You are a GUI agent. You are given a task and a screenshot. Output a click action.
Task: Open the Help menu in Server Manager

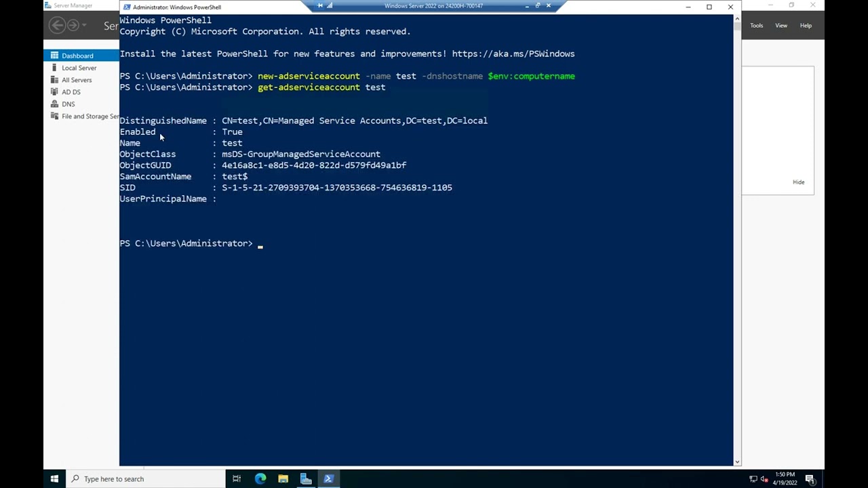[806, 26]
